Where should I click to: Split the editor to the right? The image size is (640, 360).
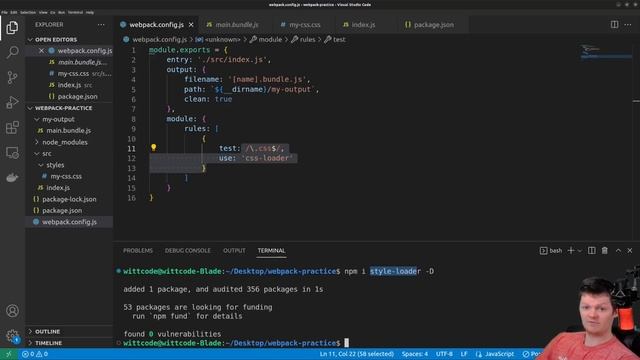(x=614, y=24)
